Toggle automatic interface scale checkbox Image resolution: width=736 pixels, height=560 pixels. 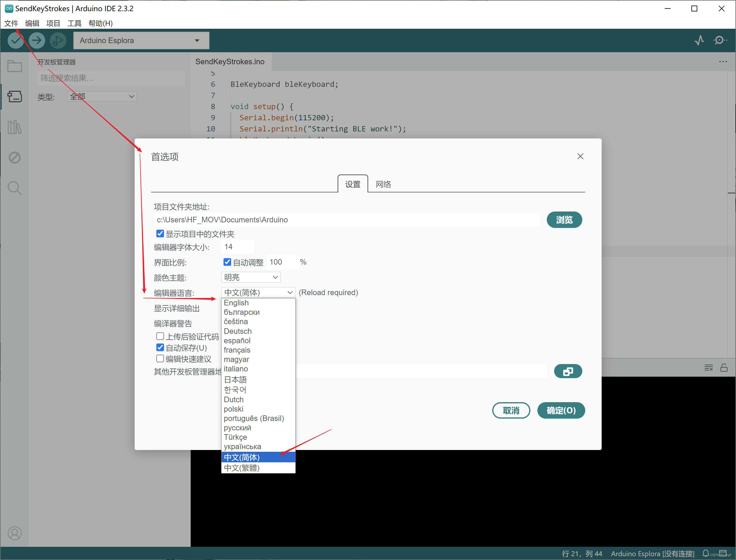tap(227, 262)
